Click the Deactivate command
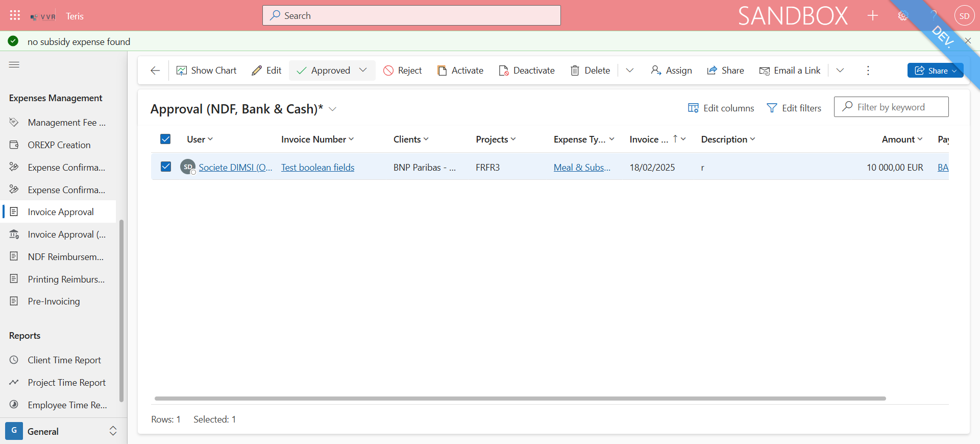980x444 pixels. coord(527,71)
